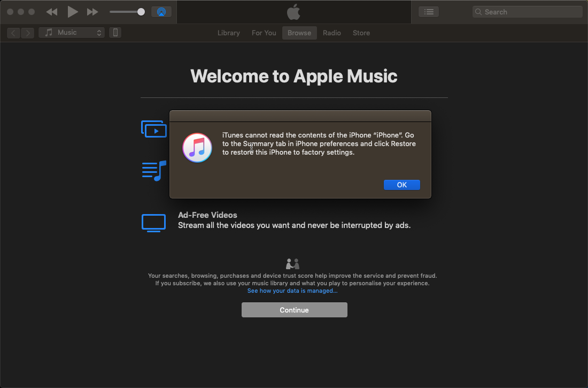Click the rewind previous track button

(x=52, y=12)
